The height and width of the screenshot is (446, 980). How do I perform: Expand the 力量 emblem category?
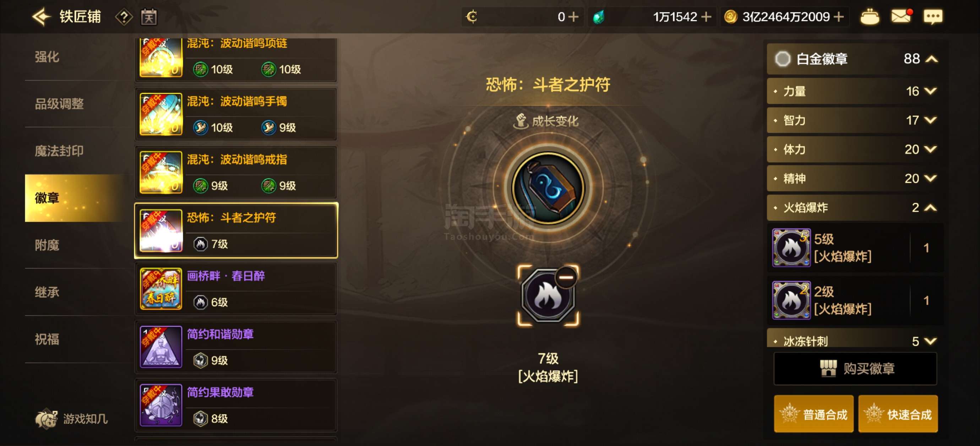(x=853, y=91)
